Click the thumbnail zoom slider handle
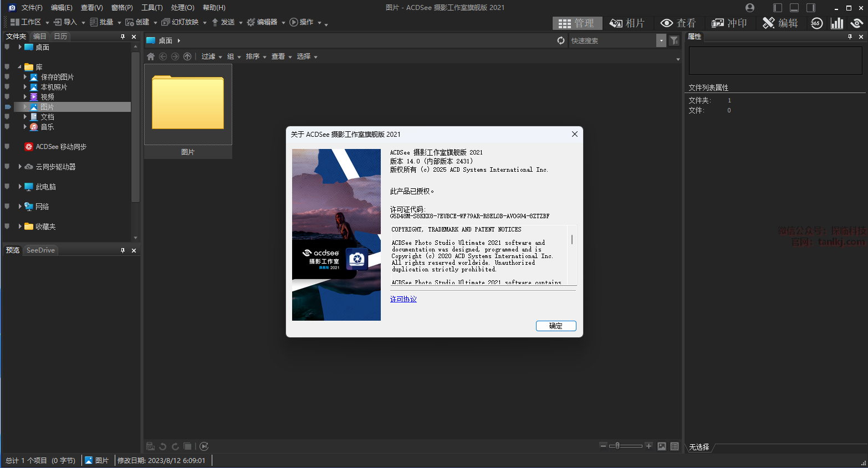 (x=617, y=446)
